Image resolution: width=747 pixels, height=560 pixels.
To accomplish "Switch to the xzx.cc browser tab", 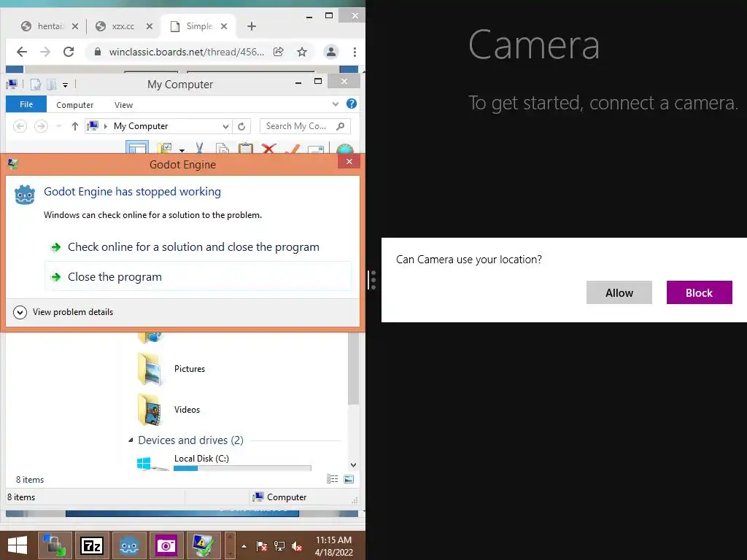I will 123,26.
